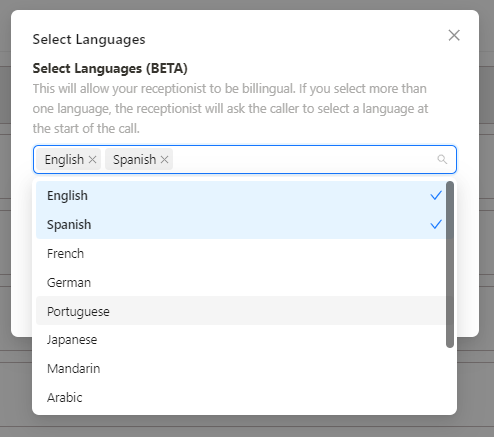Click the English tag chip label
Viewport: 494px width, 437px height.
[64, 160]
